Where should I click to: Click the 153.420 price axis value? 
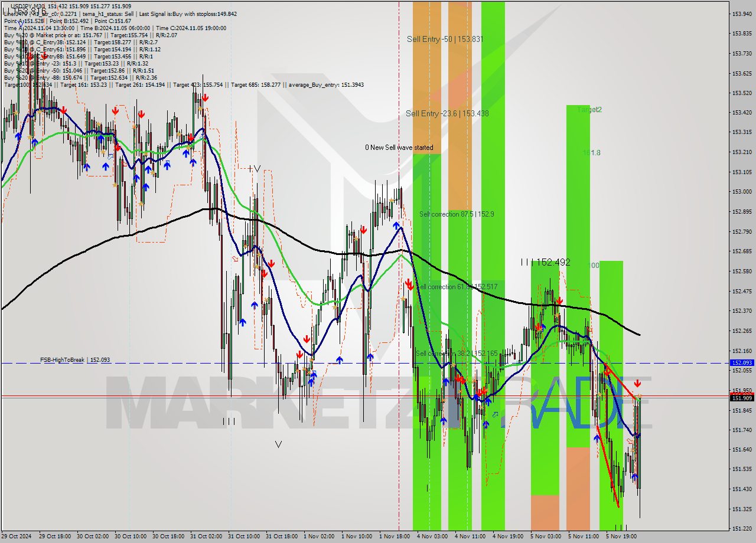tap(742, 112)
